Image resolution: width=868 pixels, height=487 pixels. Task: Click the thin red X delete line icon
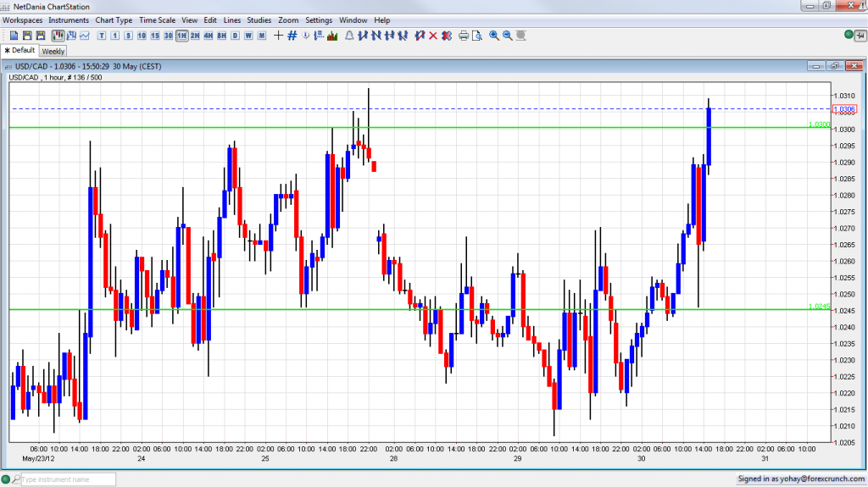(x=433, y=36)
